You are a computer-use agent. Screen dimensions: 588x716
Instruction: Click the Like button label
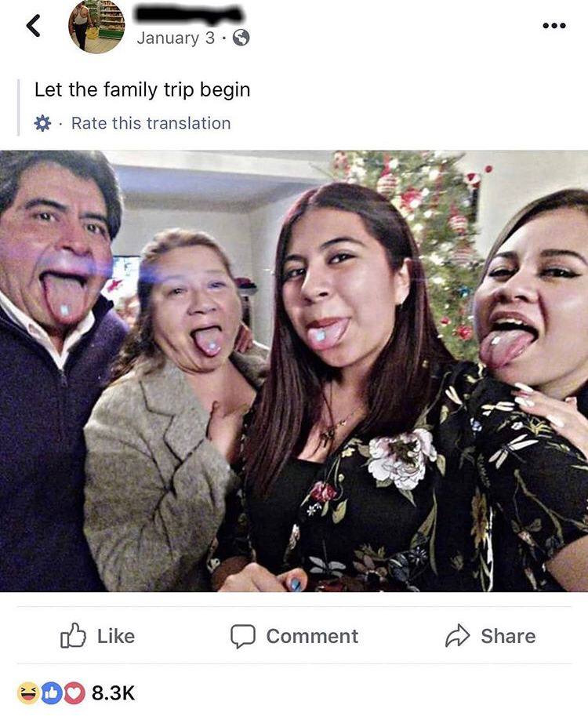pyautogui.click(x=116, y=636)
